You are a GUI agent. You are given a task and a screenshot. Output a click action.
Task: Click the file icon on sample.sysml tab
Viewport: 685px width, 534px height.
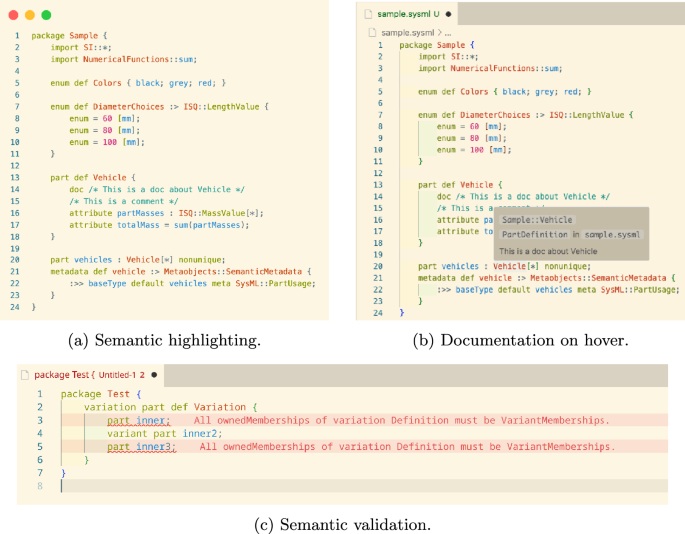coord(368,15)
